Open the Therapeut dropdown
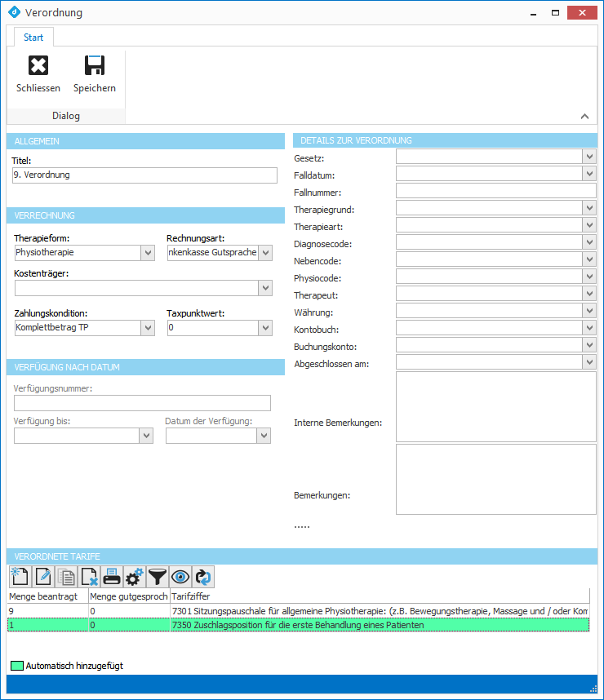 [590, 294]
